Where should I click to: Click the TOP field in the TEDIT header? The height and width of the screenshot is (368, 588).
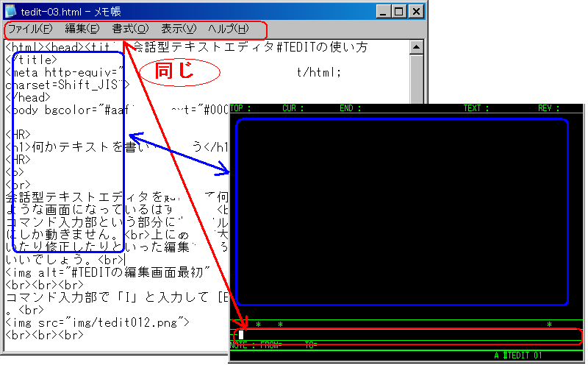tap(240, 108)
